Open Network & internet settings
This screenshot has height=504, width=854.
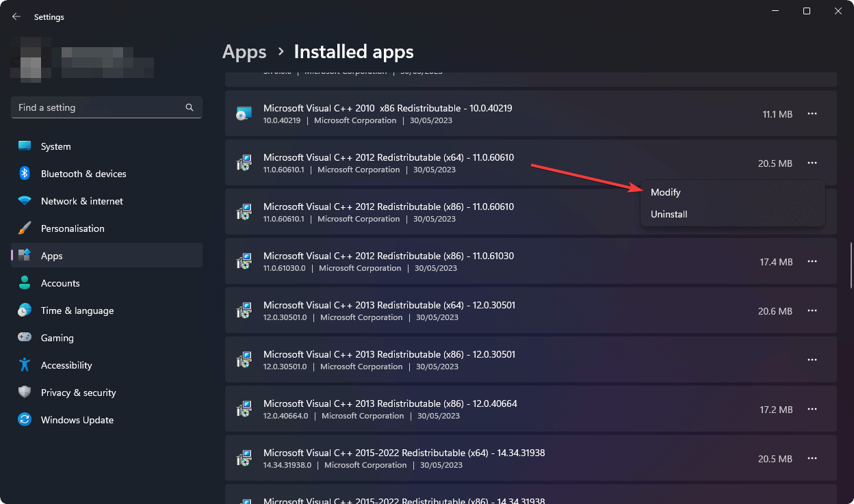coord(81,200)
